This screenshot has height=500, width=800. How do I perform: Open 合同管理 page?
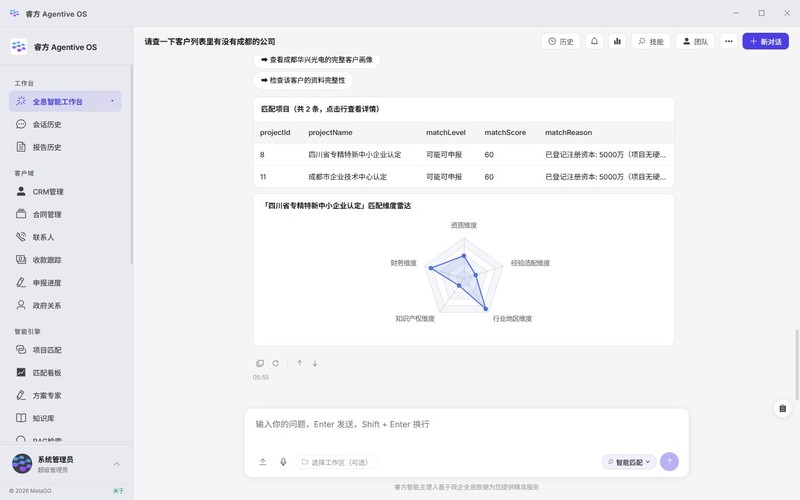point(47,215)
